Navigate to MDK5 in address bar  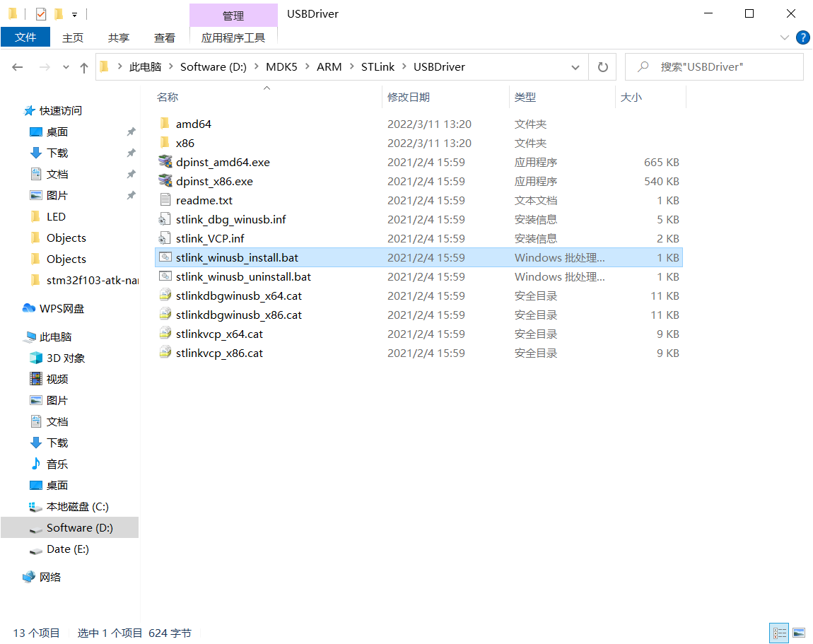click(x=281, y=67)
